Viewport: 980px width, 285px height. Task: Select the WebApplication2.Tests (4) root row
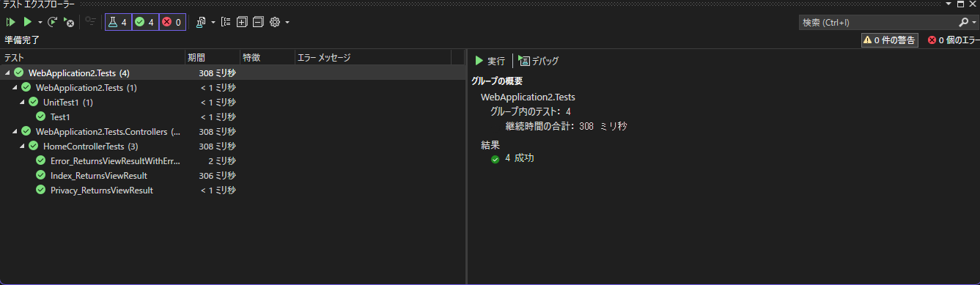point(233,73)
